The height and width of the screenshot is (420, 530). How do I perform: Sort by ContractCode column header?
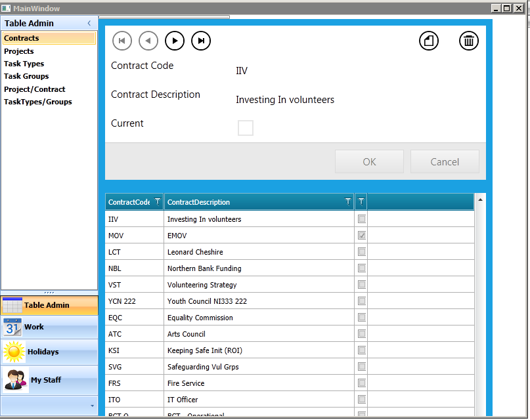pyautogui.click(x=129, y=202)
